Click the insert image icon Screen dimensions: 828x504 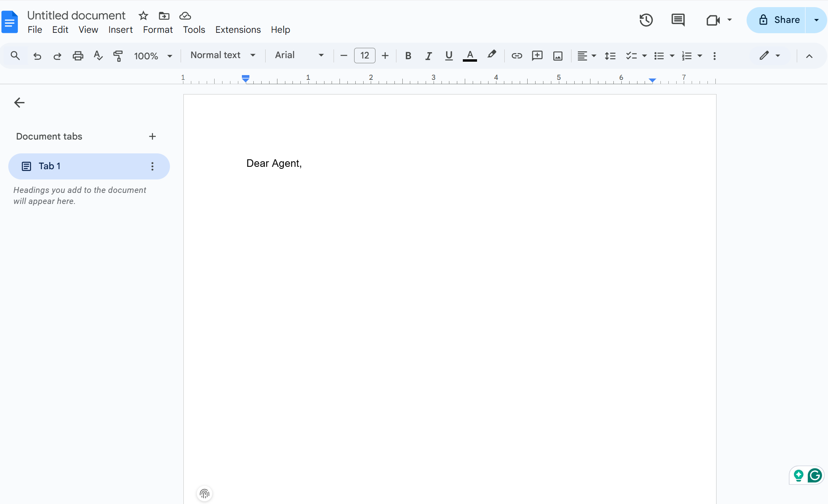pyautogui.click(x=558, y=56)
